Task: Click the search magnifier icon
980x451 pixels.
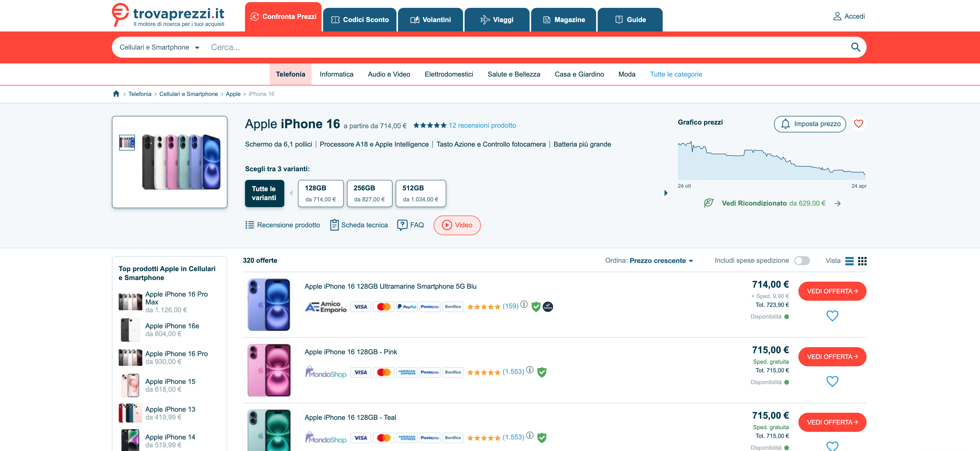Action: [x=855, y=47]
